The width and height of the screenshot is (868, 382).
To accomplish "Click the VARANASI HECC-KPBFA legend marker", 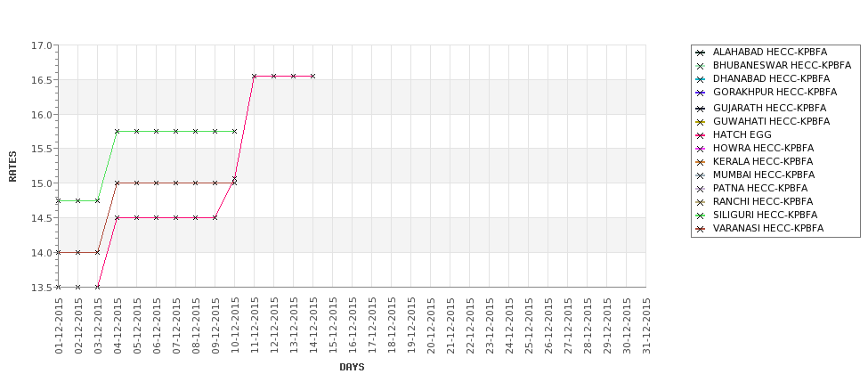I will (701, 229).
